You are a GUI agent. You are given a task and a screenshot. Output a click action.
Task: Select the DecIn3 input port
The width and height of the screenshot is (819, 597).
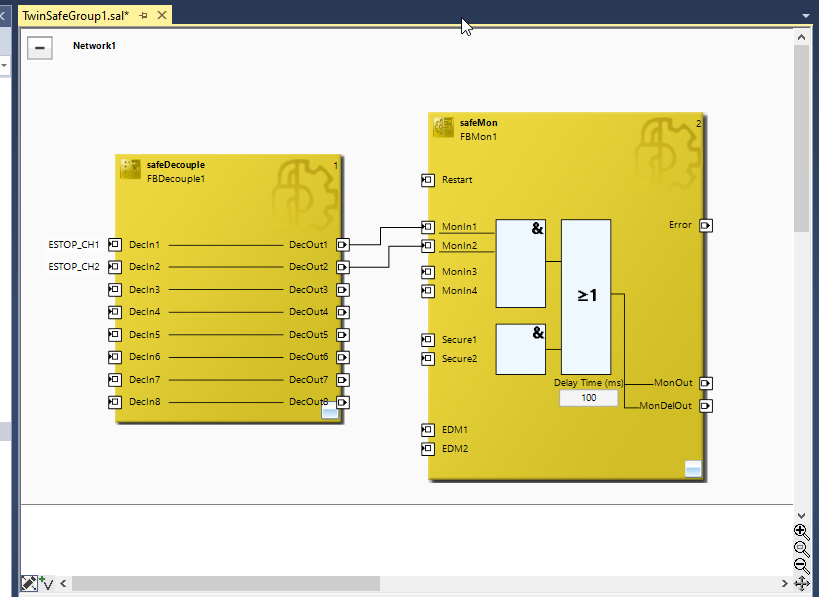click(x=115, y=289)
